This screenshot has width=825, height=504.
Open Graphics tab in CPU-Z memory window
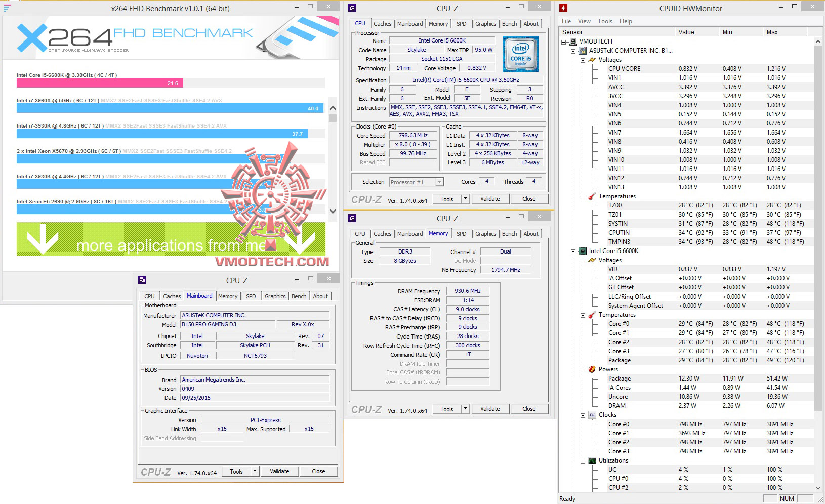click(x=485, y=234)
